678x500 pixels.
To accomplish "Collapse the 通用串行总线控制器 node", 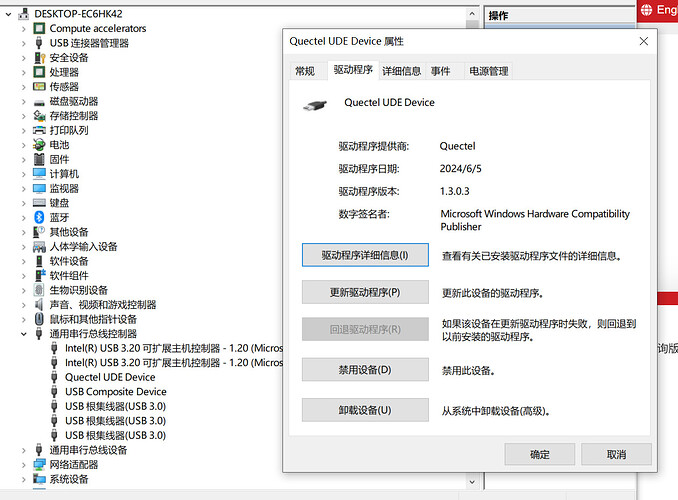I will [x=24, y=334].
